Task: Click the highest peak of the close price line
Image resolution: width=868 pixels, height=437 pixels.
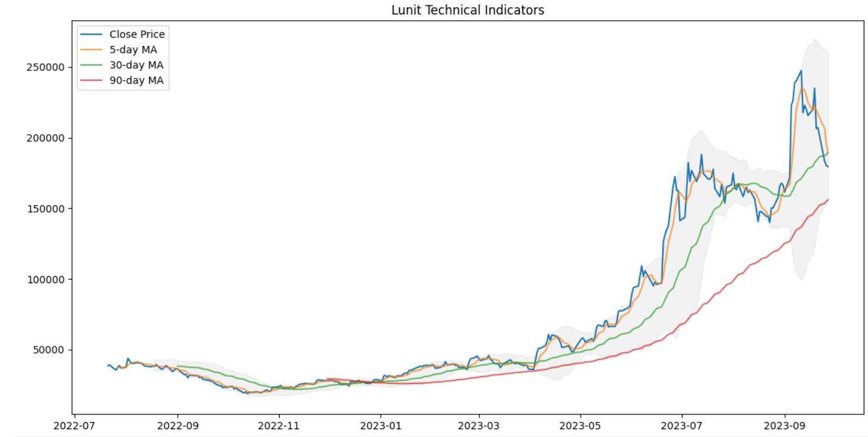Action: 801,71
